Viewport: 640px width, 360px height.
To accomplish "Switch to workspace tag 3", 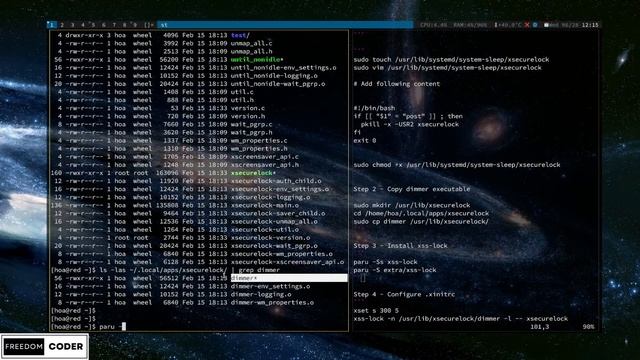I will pyautogui.click(x=72, y=25).
